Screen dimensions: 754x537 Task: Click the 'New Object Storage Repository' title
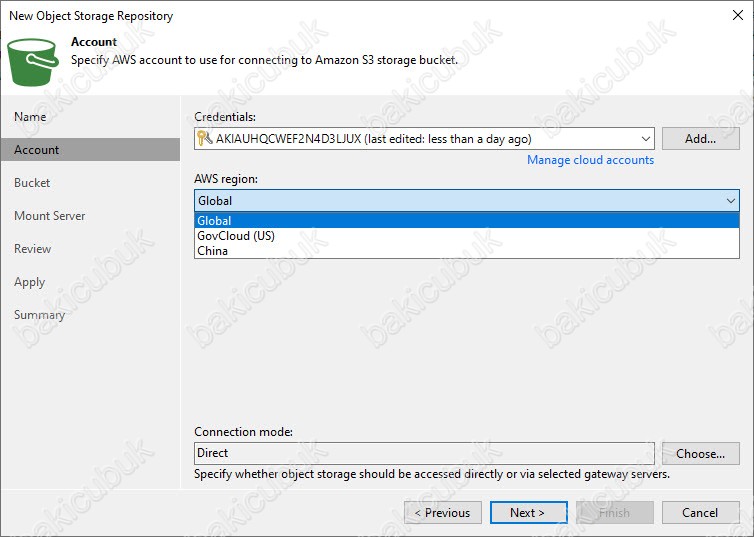pyautogui.click(x=91, y=16)
